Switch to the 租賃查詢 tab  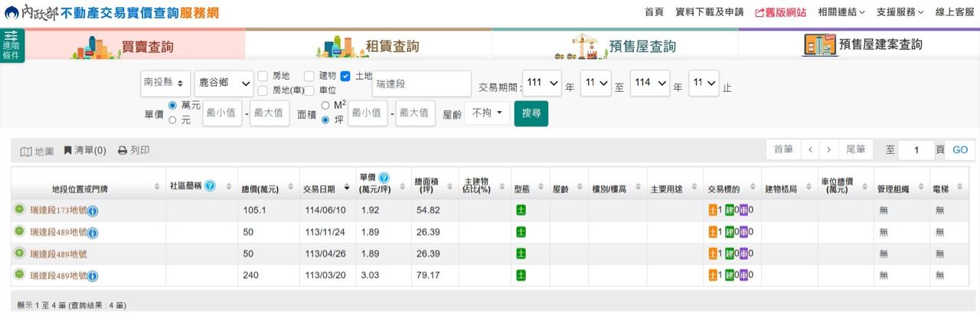tap(368, 46)
